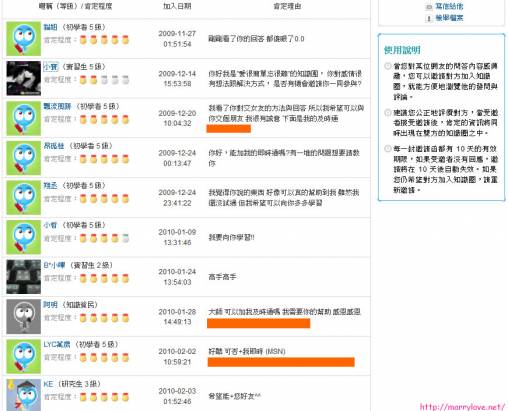
Task: Click the marrylove.net watermark link
Action: pos(462,407)
